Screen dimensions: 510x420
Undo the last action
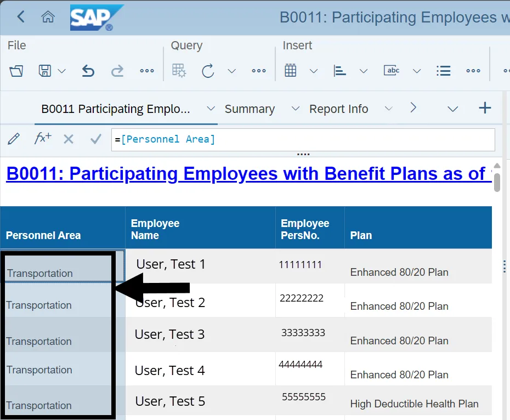click(x=88, y=71)
